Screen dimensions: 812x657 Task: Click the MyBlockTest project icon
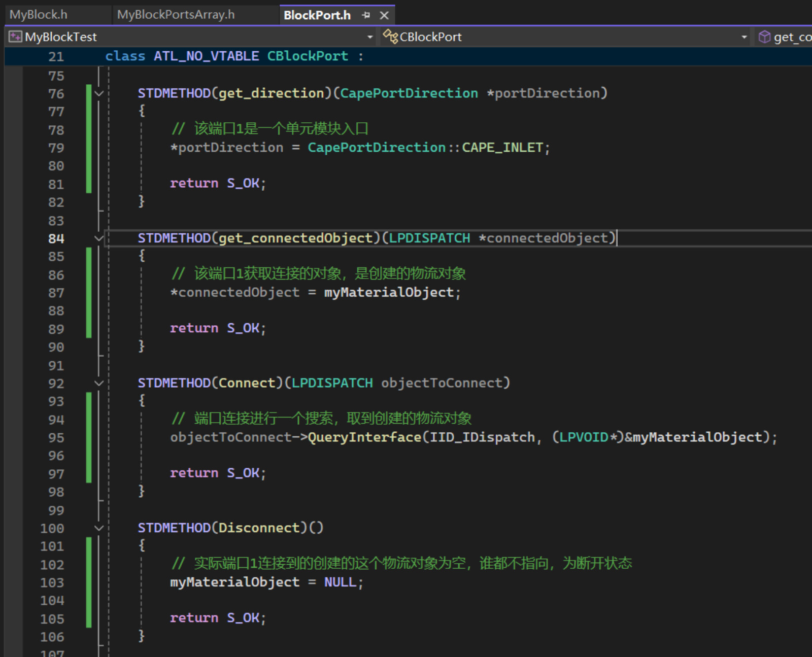point(15,37)
